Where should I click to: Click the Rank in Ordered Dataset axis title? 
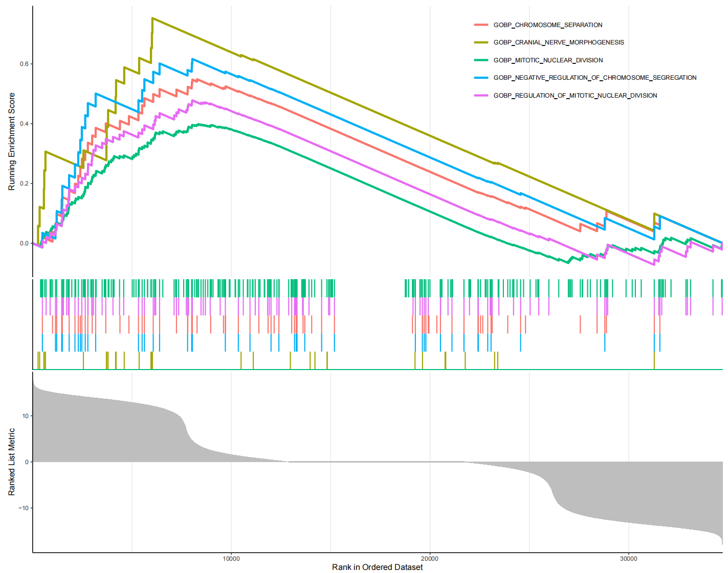pos(378,567)
